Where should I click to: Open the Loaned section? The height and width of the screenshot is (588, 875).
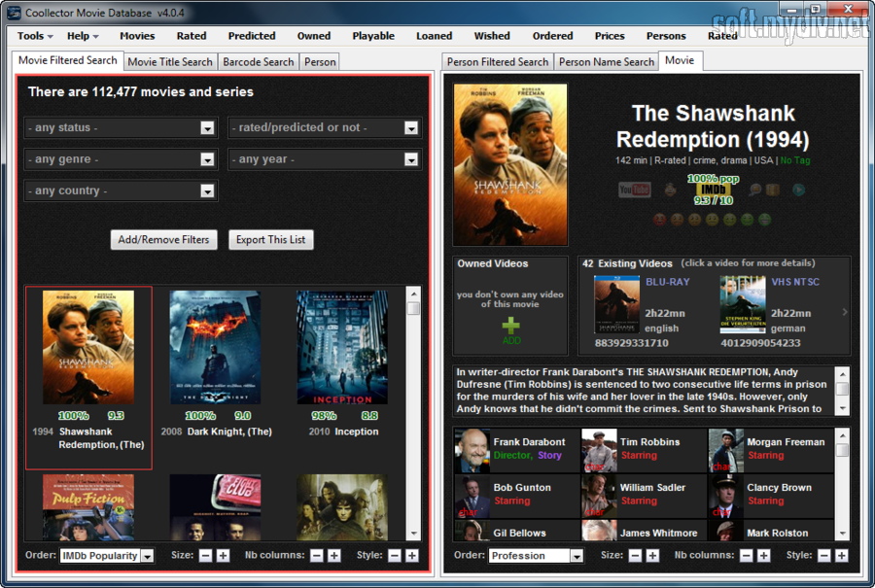coord(435,36)
